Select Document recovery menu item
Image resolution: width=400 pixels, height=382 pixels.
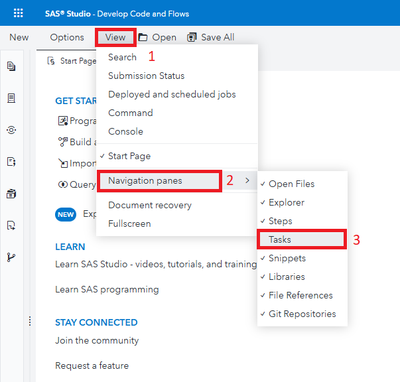(177, 205)
